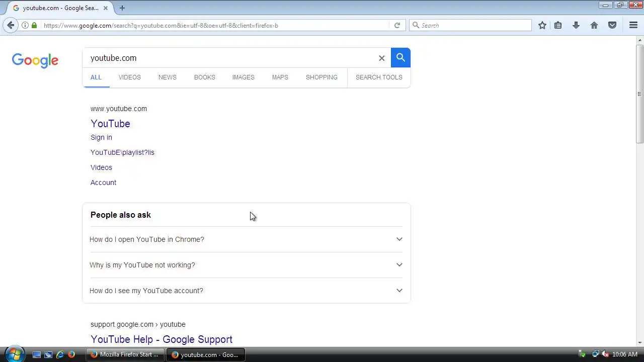Open the Sign in sitelink
Screen dimensions: 644x362
click(101, 137)
